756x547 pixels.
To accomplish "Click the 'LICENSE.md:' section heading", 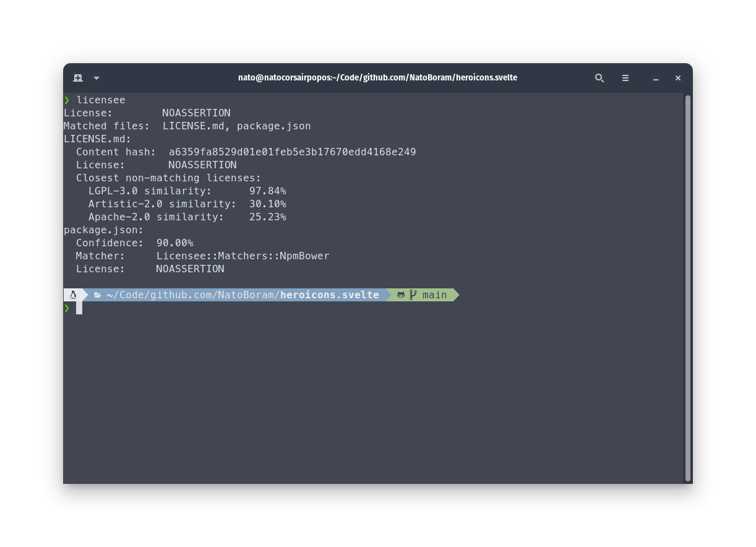I will 98,139.
